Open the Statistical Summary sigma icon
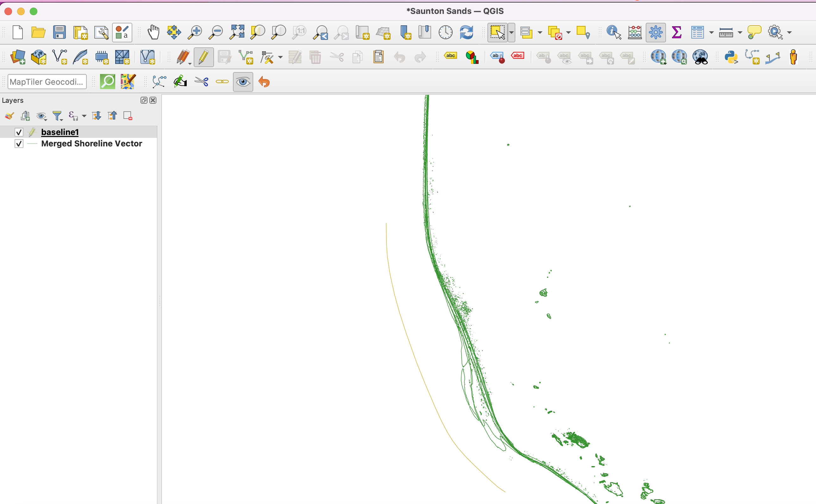 [x=676, y=32]
